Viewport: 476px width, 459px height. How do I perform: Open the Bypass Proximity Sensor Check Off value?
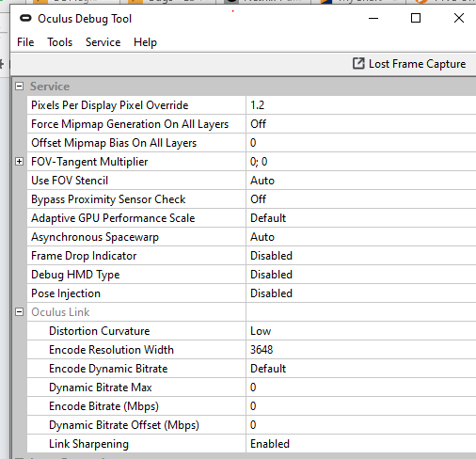361,199
